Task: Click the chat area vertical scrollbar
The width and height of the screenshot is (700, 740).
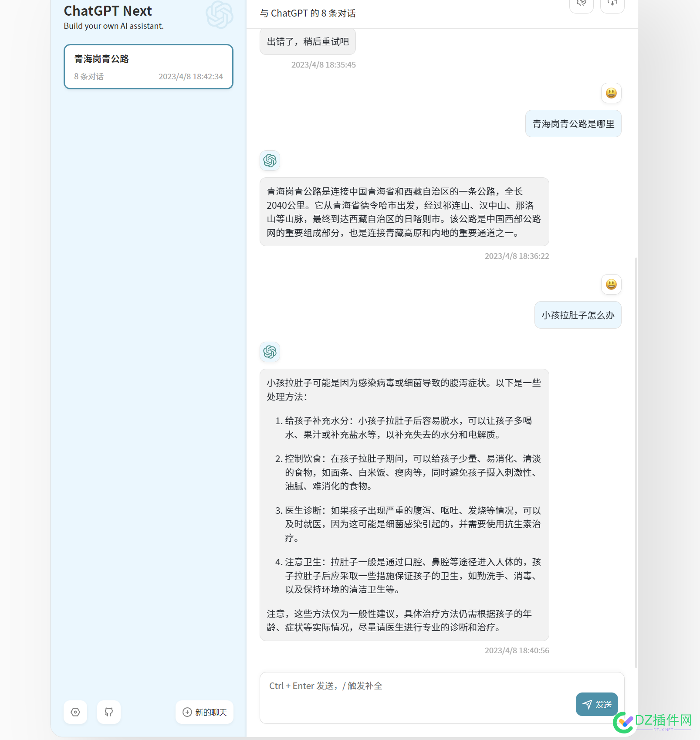Action: pyautogui.click(x=636, y=462)
